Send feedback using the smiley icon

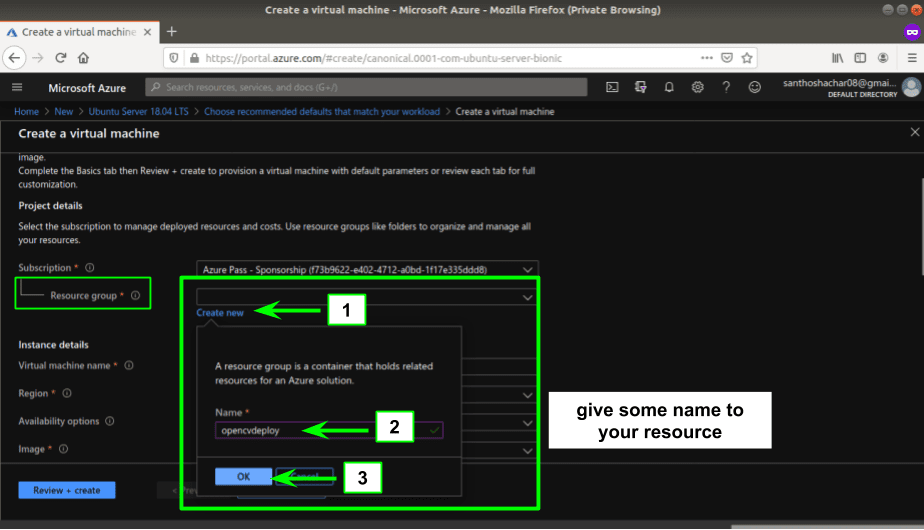point(754,87)
